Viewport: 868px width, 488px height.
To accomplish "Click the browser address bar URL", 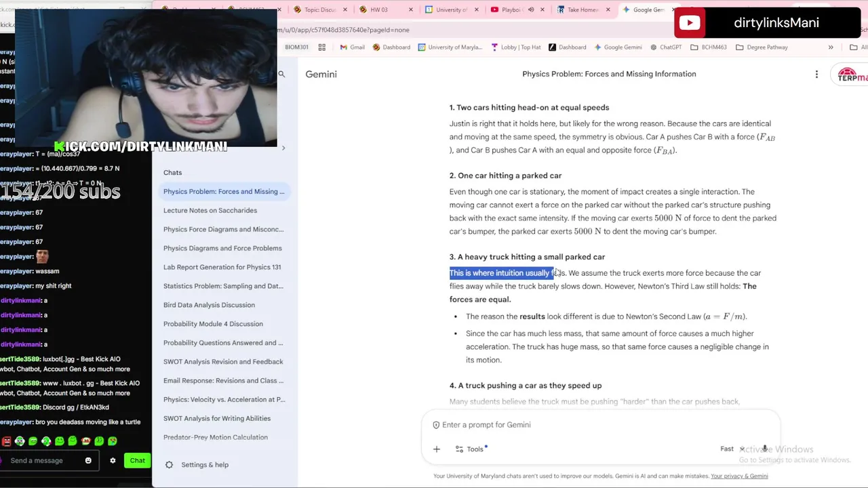I will tap(343, 30).
